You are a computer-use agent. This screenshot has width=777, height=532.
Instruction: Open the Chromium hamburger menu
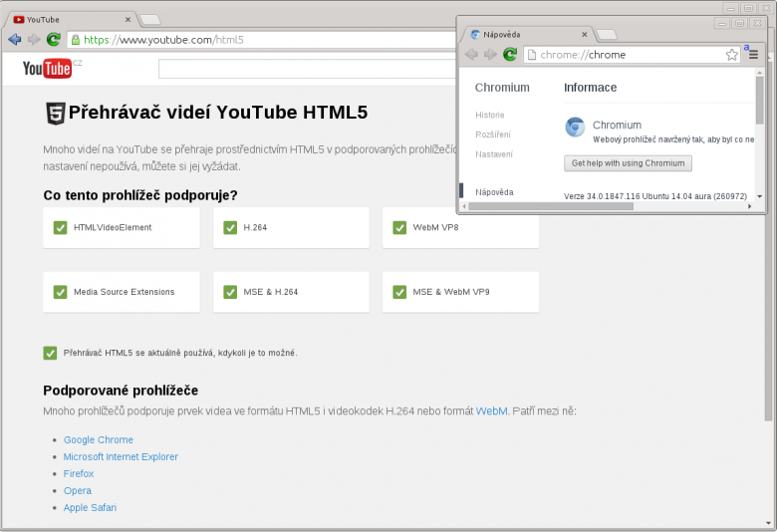[x=754, y=55]
